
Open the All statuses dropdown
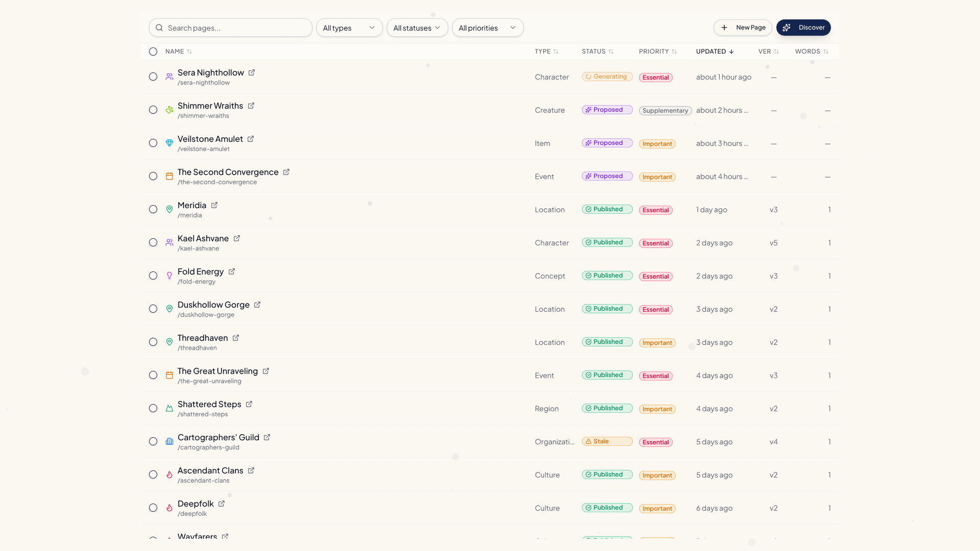(417, 28)
